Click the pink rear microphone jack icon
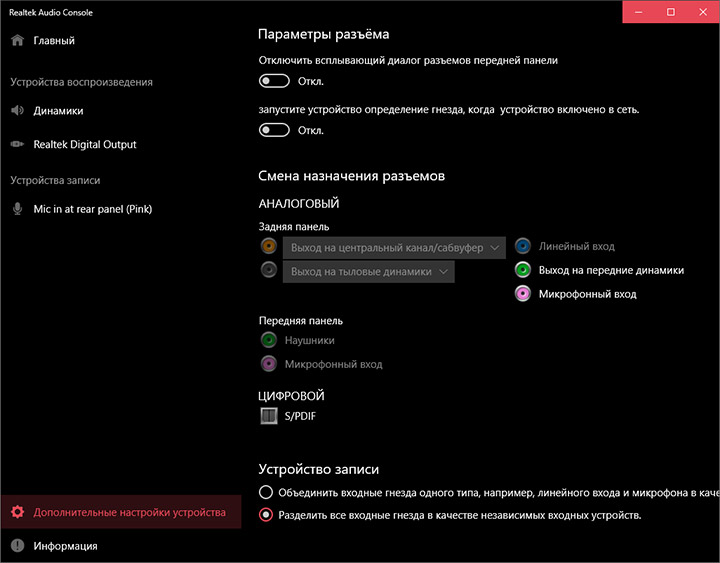Image resolution: width=720 pixels, height=563 pixels. 523,294
